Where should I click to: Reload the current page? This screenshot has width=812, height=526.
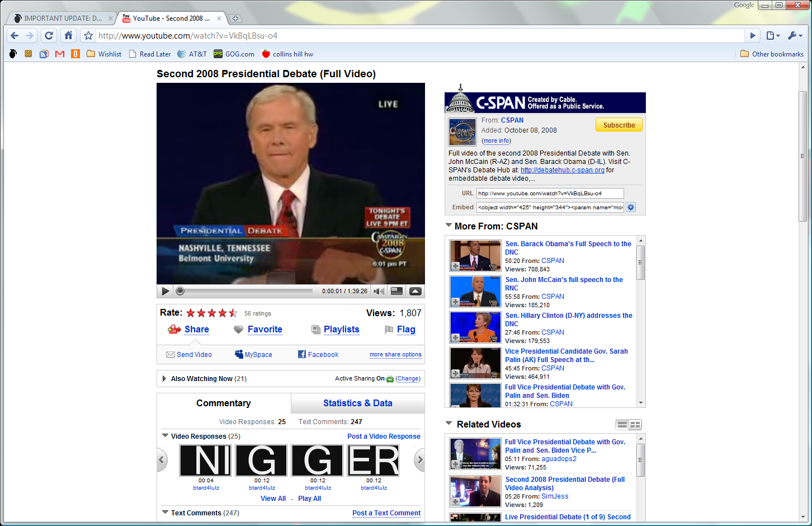(49, 36)
